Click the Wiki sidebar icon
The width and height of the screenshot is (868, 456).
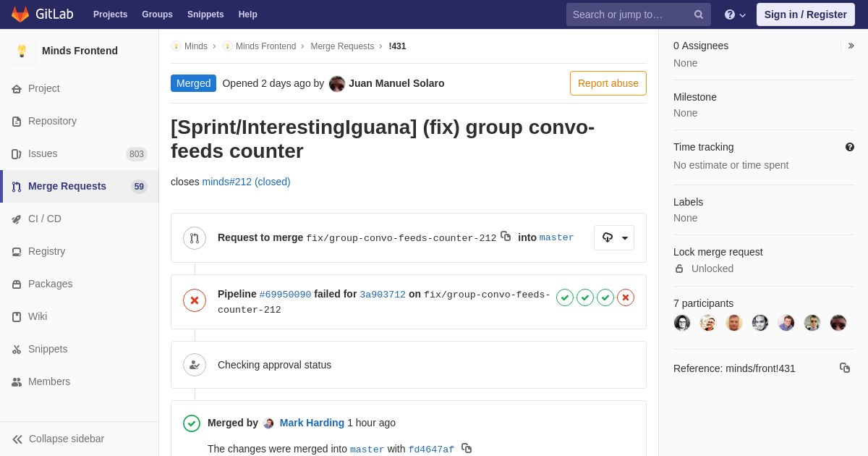point(17,317)
